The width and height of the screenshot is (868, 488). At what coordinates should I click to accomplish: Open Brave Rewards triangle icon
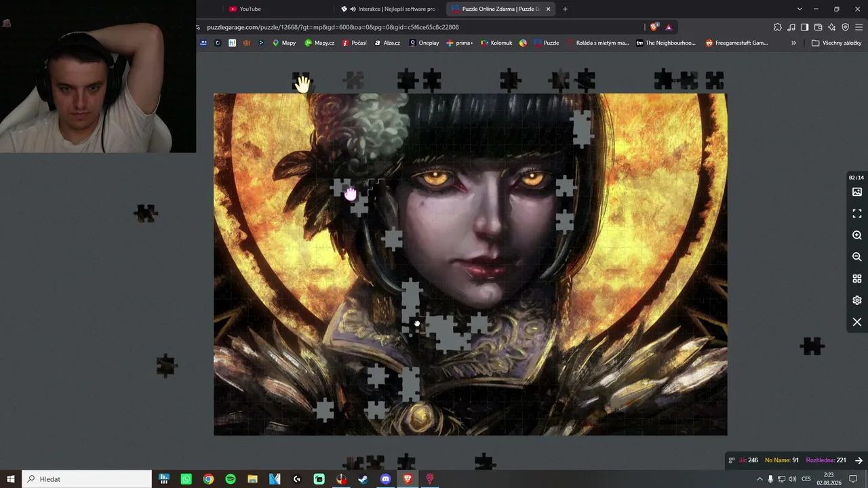[x=669, y=27]
